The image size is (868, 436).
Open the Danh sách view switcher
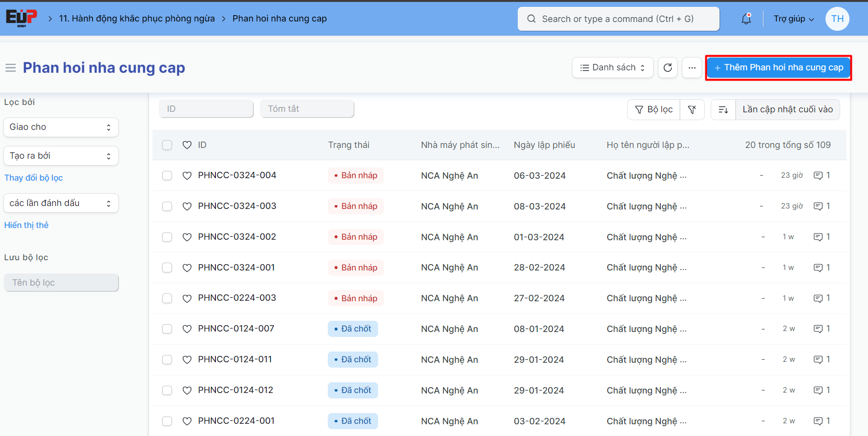[612, 68]
